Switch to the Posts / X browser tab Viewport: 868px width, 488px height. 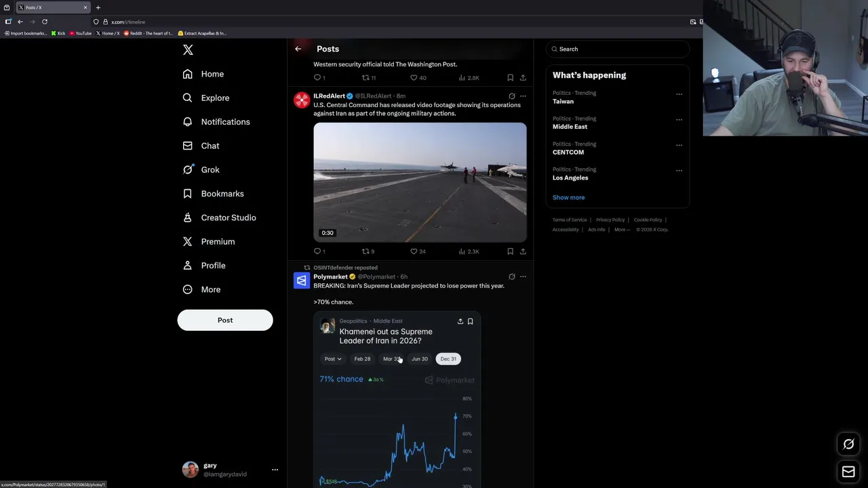(x=52, y=7)
